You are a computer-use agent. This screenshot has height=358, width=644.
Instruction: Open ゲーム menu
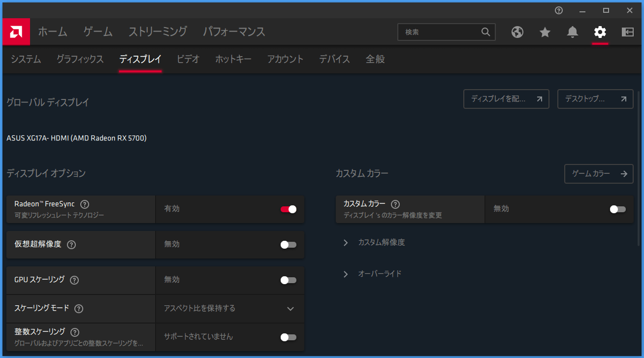coord(98,32)
